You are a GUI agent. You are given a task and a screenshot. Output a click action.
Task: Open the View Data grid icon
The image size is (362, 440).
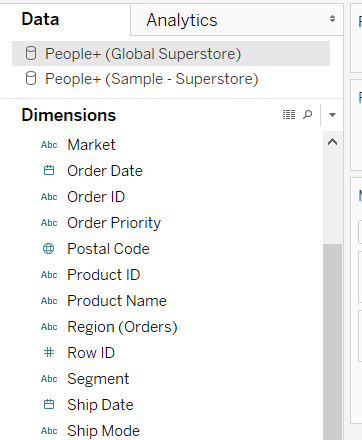coord(289,115)
